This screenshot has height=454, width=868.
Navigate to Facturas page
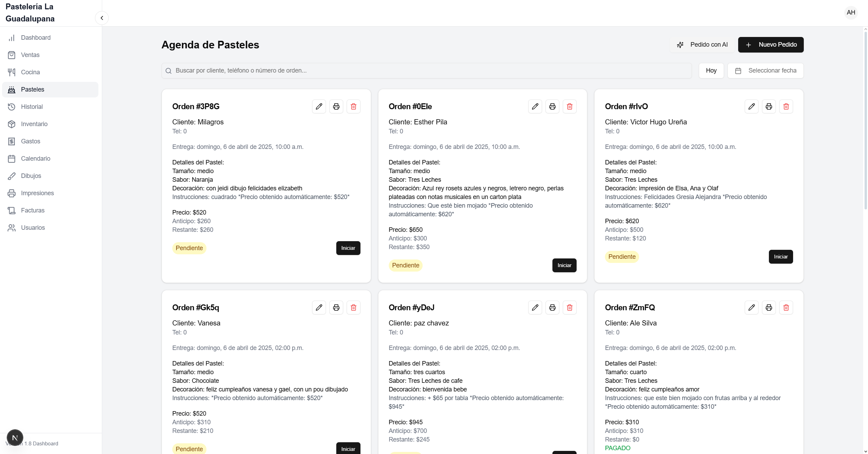click(x=32, y=210)
